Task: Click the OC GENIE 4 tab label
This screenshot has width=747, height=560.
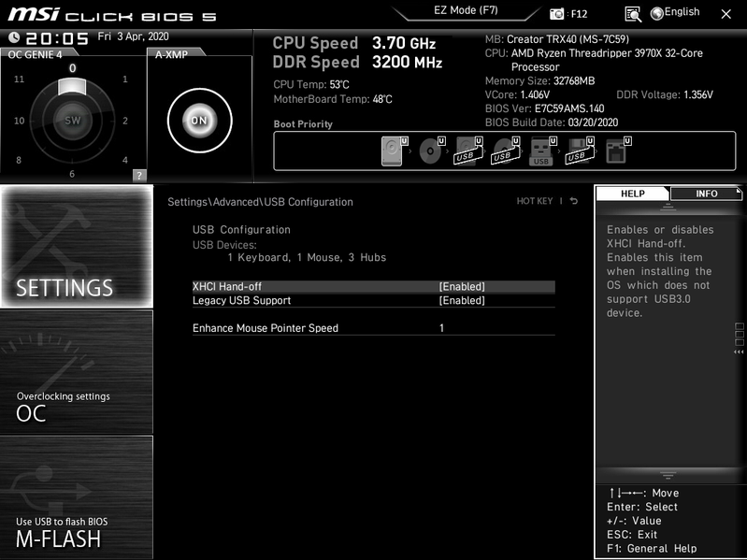Action: [35, 54]
